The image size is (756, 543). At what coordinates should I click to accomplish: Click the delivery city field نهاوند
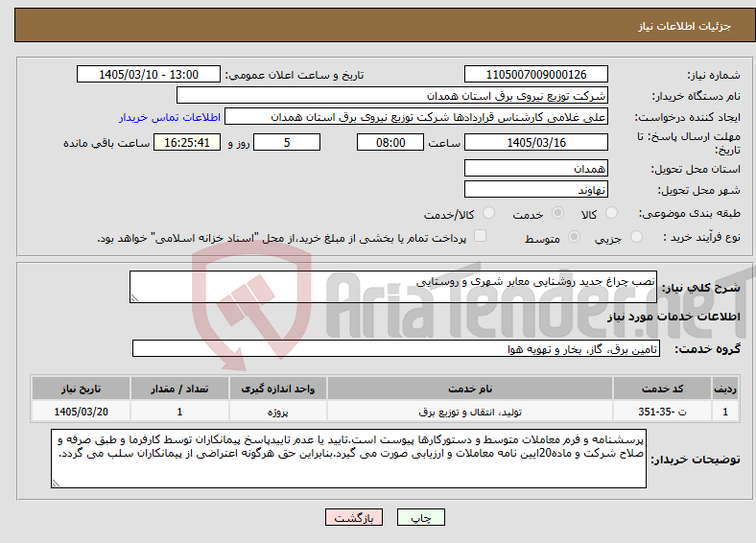(x=535, y=189)
